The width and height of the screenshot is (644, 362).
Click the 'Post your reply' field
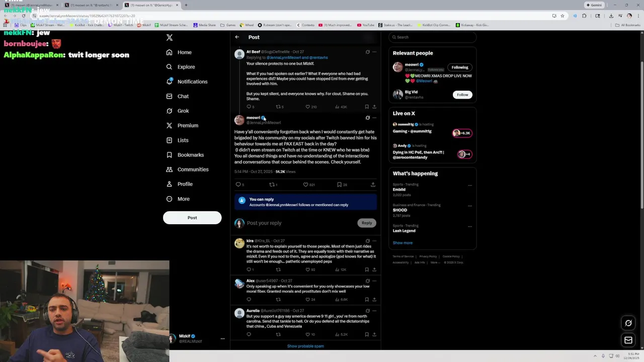pyautogui.click(x=300, y=223)
